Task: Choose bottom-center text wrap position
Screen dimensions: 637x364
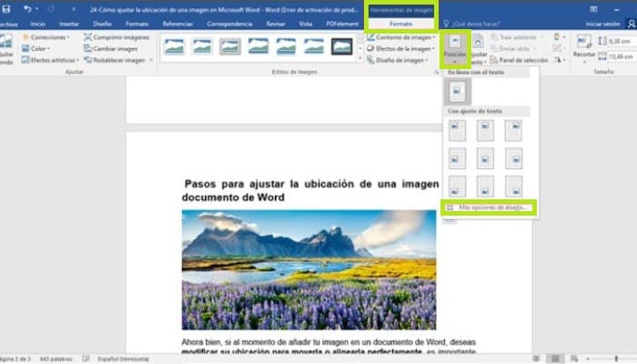Action: (485, 186)
